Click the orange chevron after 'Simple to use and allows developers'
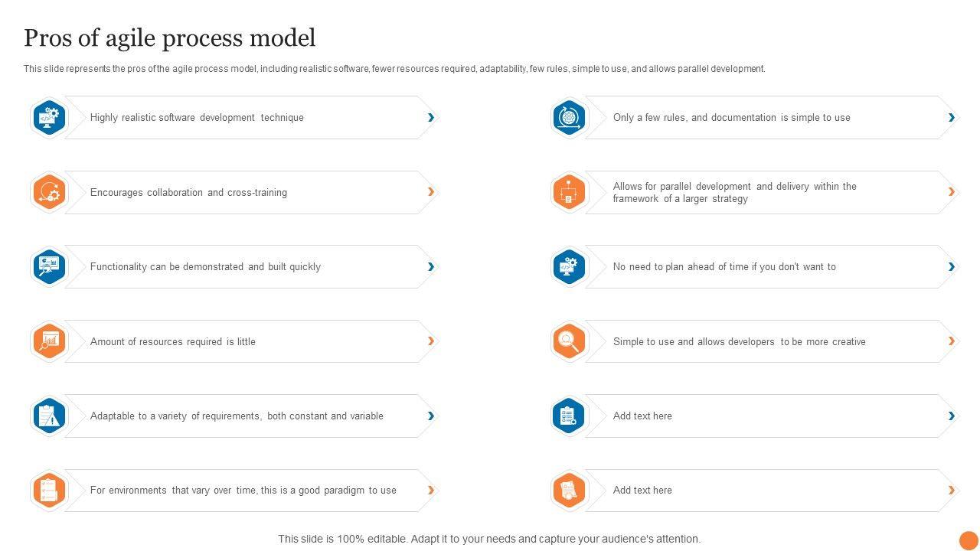 point(952,341)
